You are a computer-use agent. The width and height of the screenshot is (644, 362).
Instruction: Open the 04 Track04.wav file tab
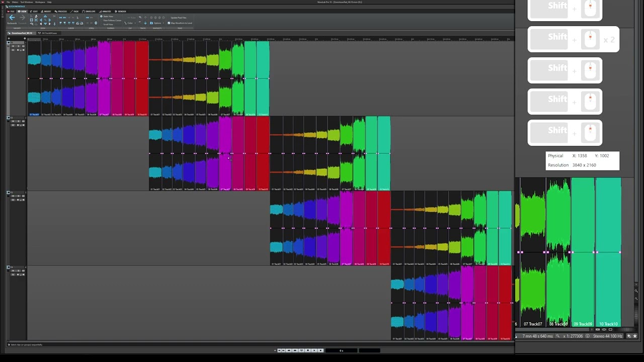coord(48,33)
